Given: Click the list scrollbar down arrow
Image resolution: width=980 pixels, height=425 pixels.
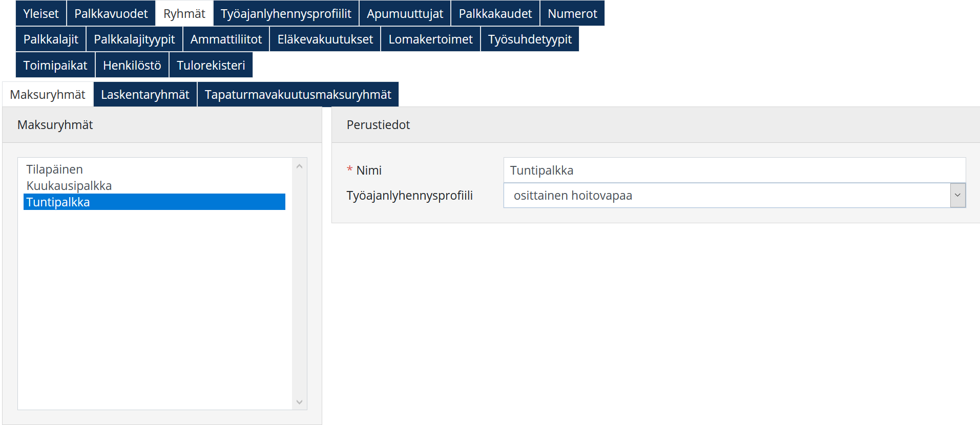Looking at the screenshot, I should tap(300, 402).
